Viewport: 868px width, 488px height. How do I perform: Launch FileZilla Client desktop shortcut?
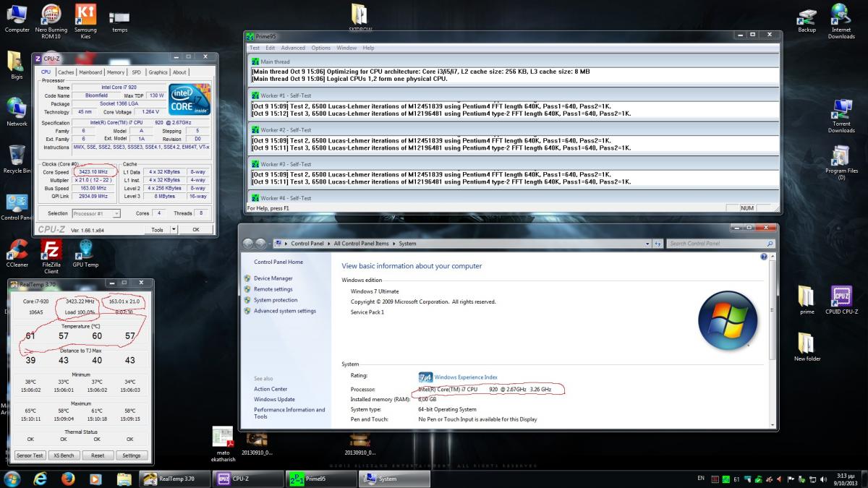pyautogui.click(x=51, y=257)
